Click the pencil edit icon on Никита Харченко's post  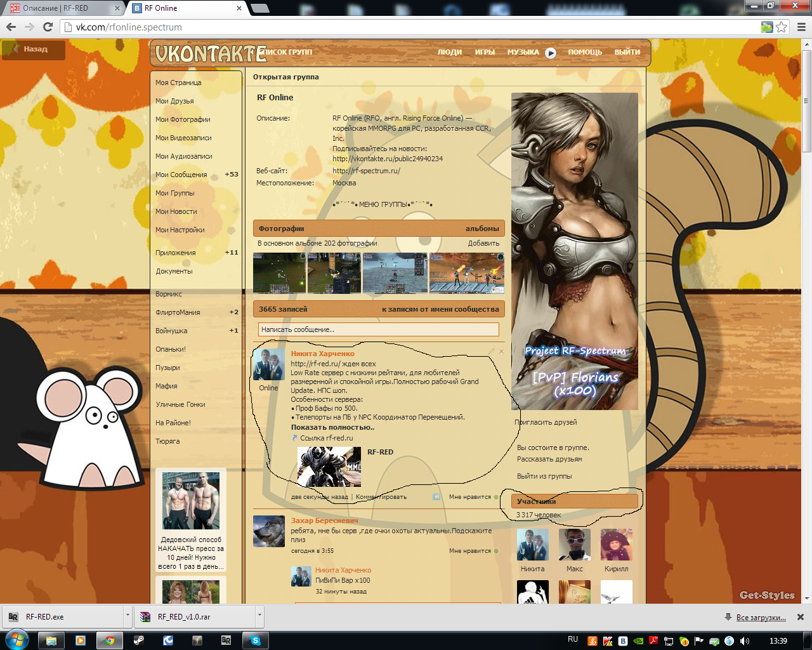pos(491,351)
